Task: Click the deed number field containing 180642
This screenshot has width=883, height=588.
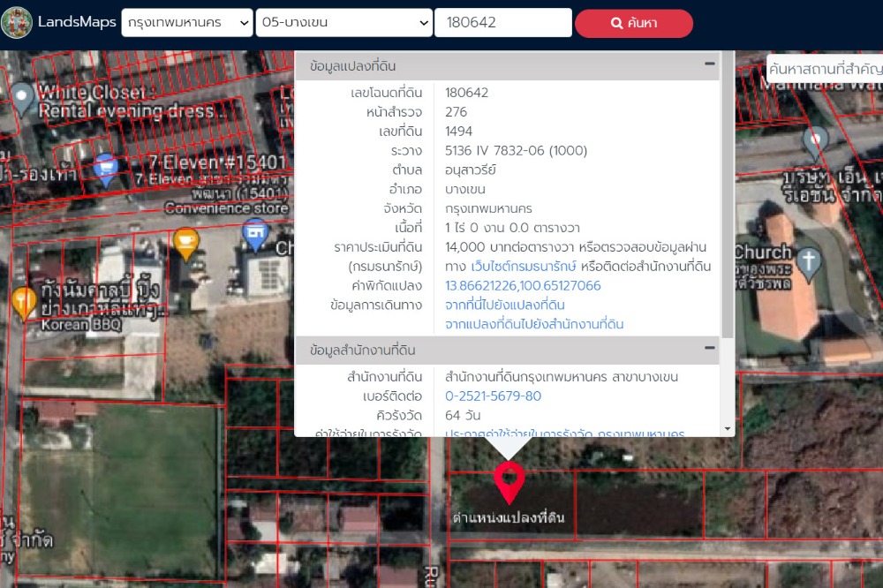Action: pyautogui.click(x=503, y=23)
